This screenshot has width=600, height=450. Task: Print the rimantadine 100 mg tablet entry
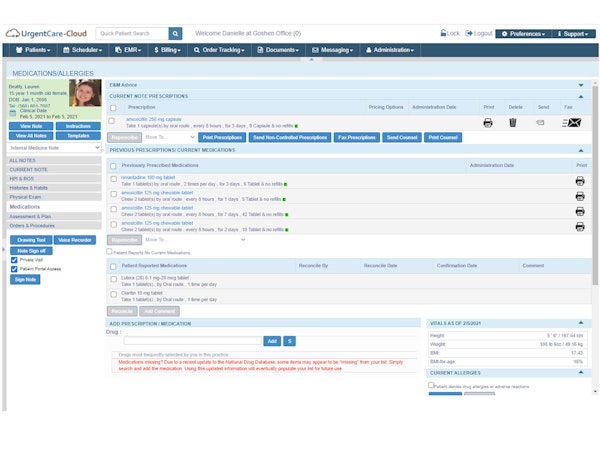tap(580, 181)
